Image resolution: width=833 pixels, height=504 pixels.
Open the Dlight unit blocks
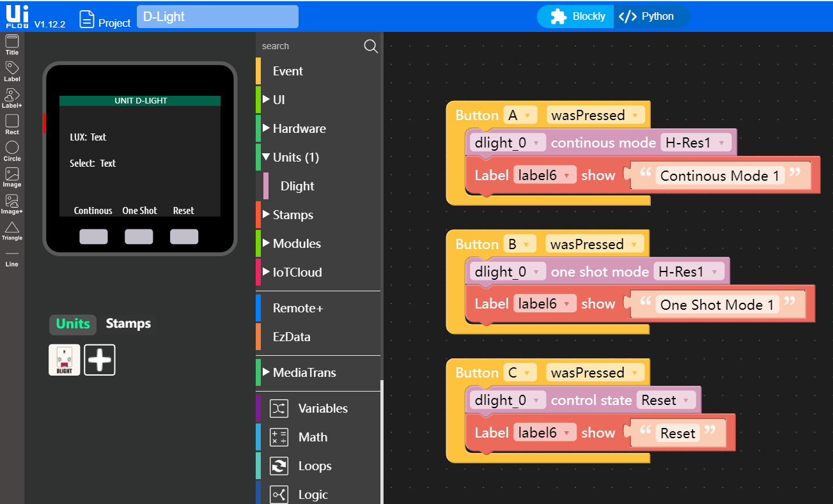[297, 186]
